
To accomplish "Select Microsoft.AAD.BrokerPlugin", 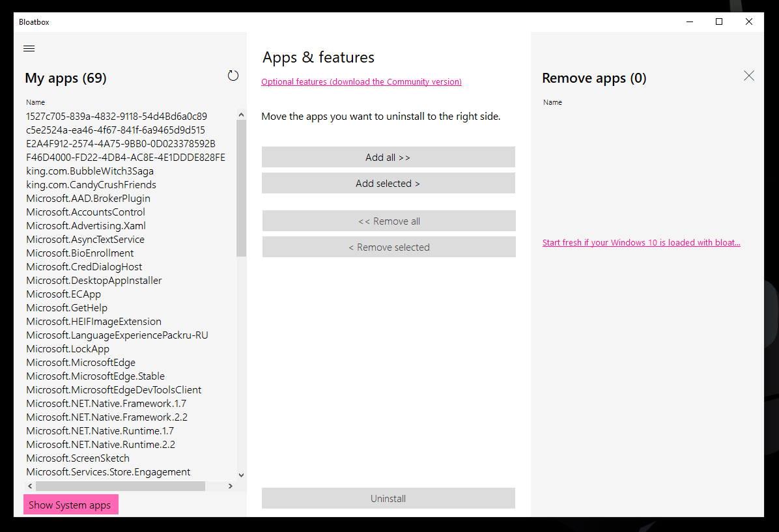I will [x=88, y=198].
